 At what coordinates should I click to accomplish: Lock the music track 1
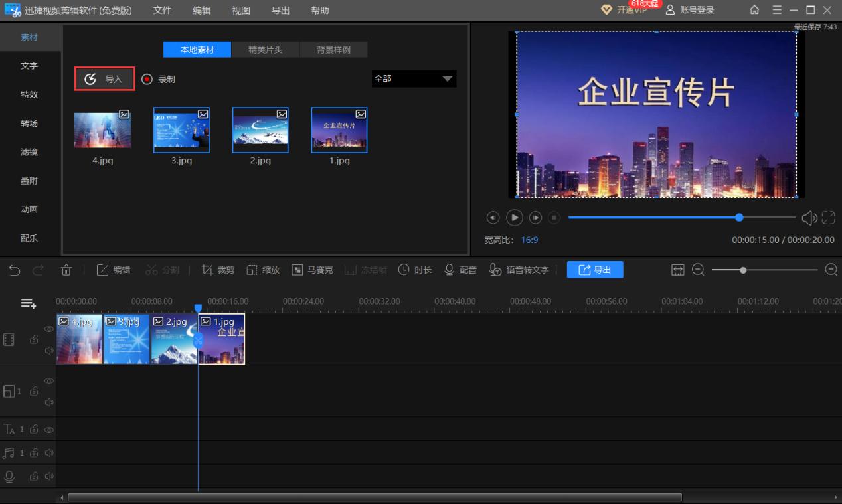click(x=33, y=453)
